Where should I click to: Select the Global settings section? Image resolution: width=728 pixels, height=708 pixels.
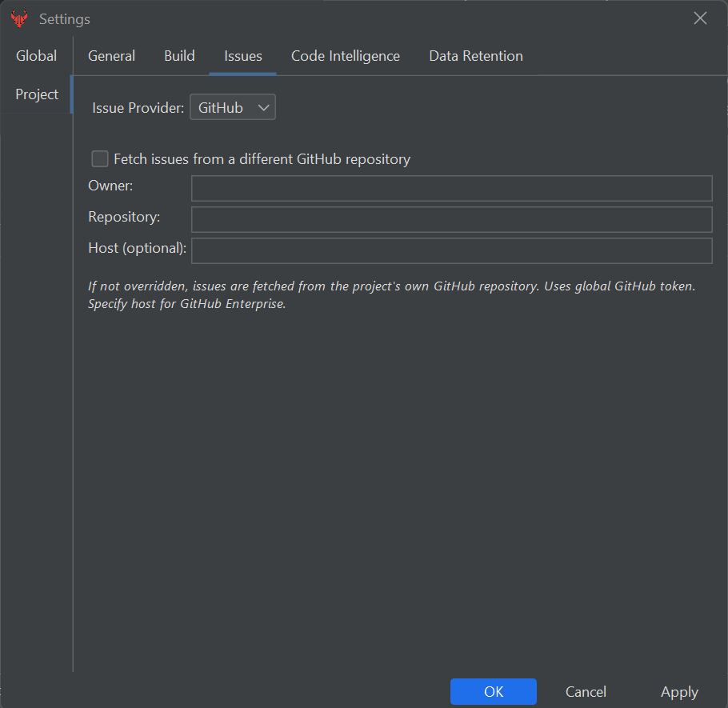(x=36, y=56)
